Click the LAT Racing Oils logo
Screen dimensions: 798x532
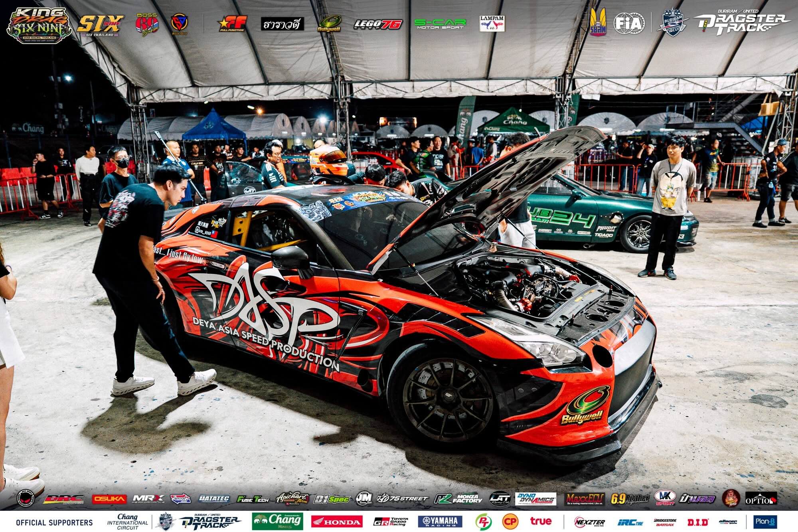pyautogui.click(x=500, y=498)
